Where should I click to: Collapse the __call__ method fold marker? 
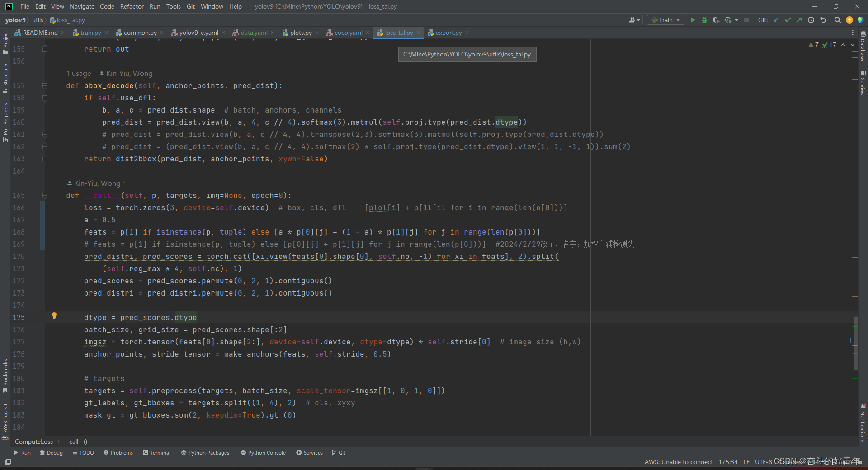(45, 195)
